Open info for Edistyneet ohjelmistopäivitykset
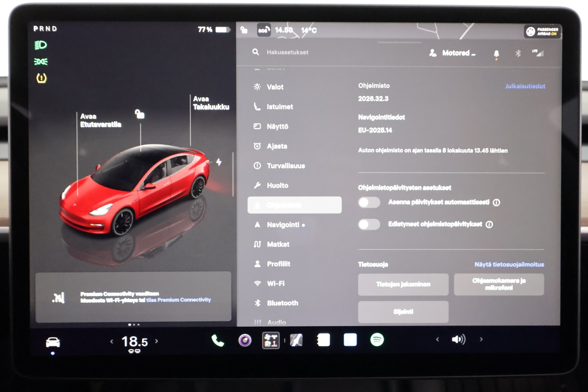This screenshot has height=392, width=588. pyautogui.click(x=489, y=224)
